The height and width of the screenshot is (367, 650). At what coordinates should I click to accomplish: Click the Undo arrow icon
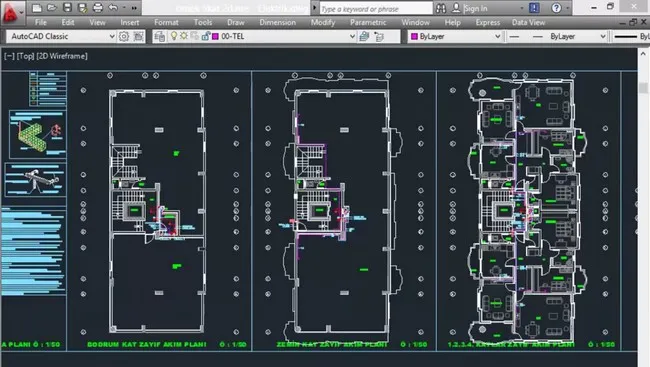113,7
